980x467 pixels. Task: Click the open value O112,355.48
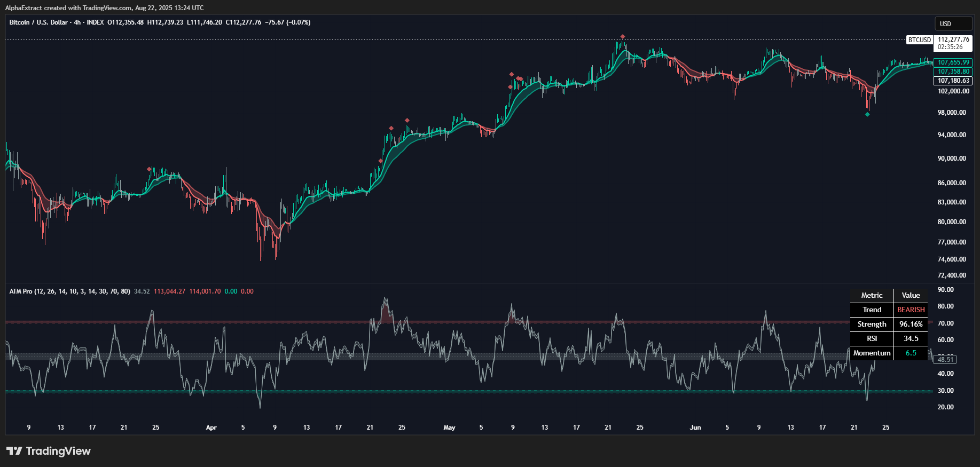click(126, 22)
